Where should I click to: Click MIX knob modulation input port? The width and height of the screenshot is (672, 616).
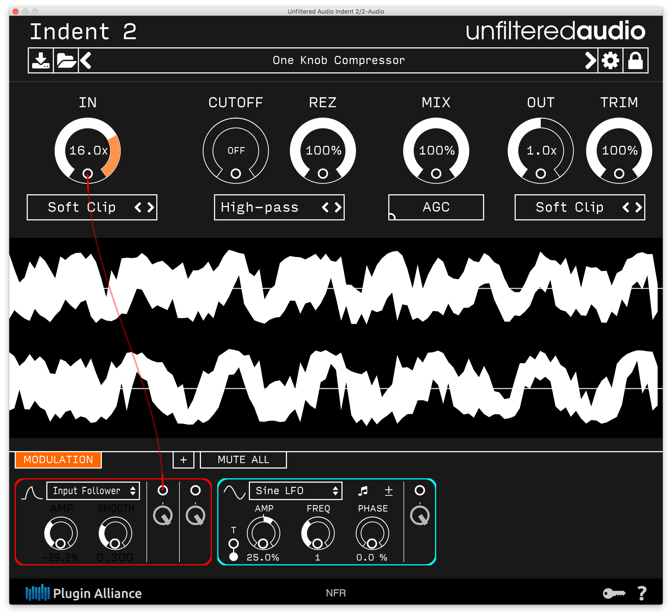coord(436,173)
